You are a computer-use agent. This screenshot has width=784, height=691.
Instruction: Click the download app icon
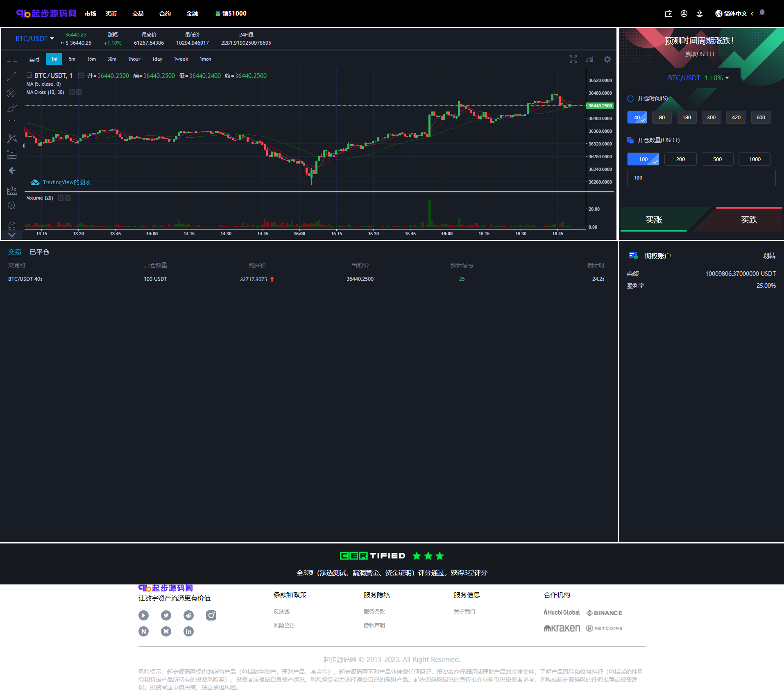pyautogui.click(x=700, y=14)
